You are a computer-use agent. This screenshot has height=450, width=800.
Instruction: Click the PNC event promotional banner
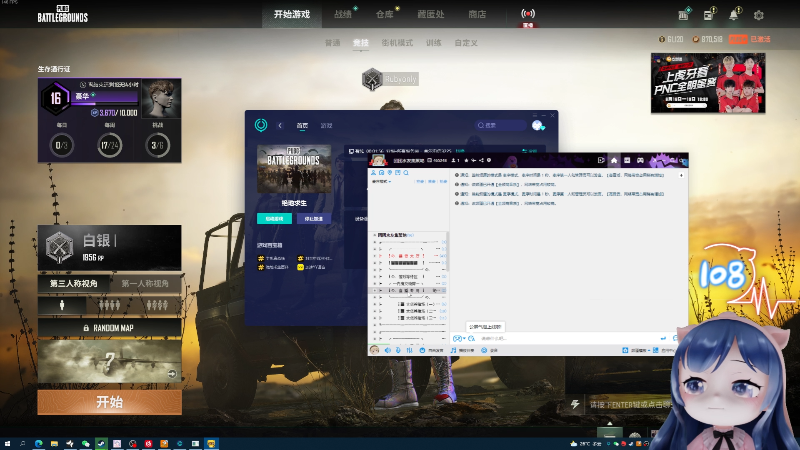(708, 83)
